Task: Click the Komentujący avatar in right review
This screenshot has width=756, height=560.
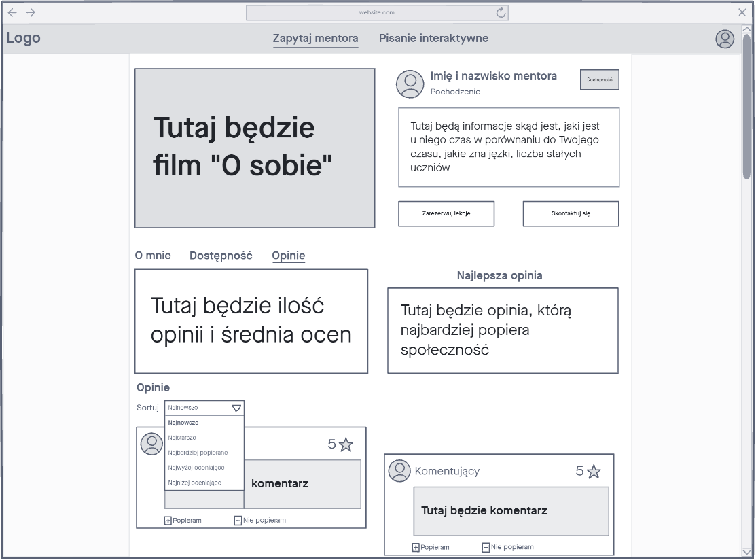Action: point(399,471)
